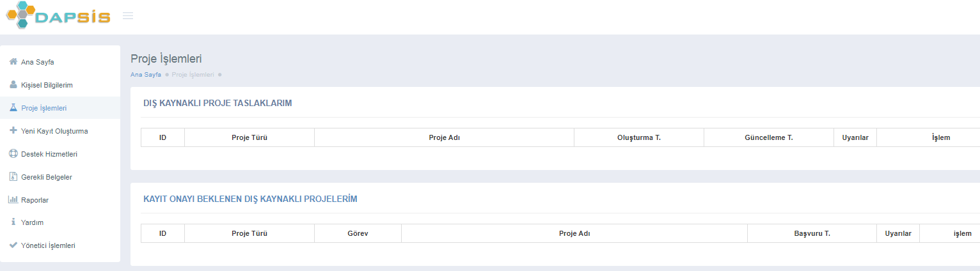Click the Güncelleme T. column header

(x=768, y=137)
